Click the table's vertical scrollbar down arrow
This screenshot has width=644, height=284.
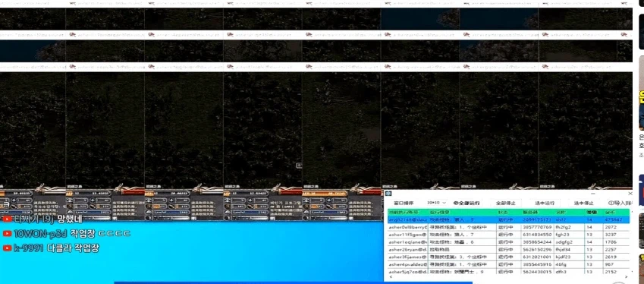click(632, 272)
